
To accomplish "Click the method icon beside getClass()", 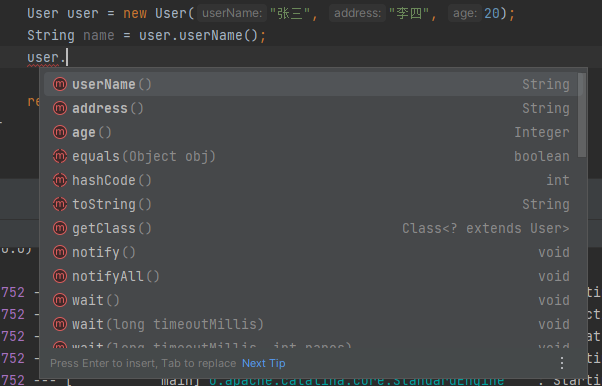I will (x=60, y=229).
